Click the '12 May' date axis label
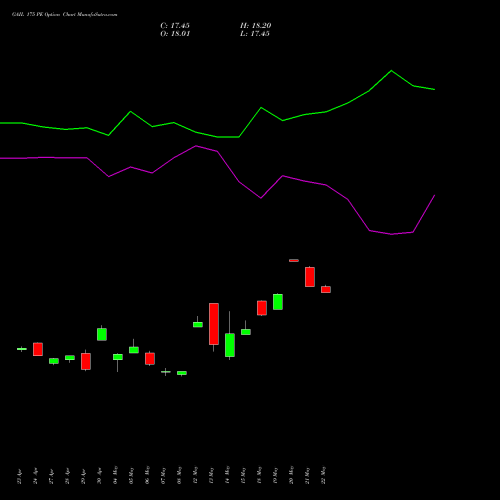Image resolution: width=500 pixels, height=500 pixels. coord(195,475)
